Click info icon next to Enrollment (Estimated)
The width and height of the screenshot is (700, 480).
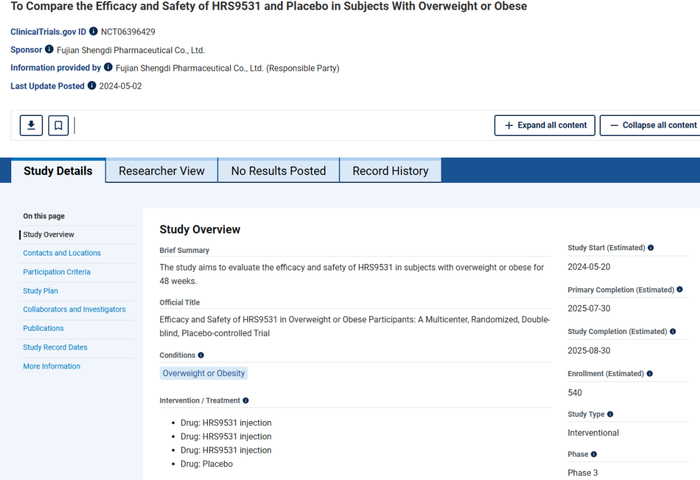pos(650,374)
